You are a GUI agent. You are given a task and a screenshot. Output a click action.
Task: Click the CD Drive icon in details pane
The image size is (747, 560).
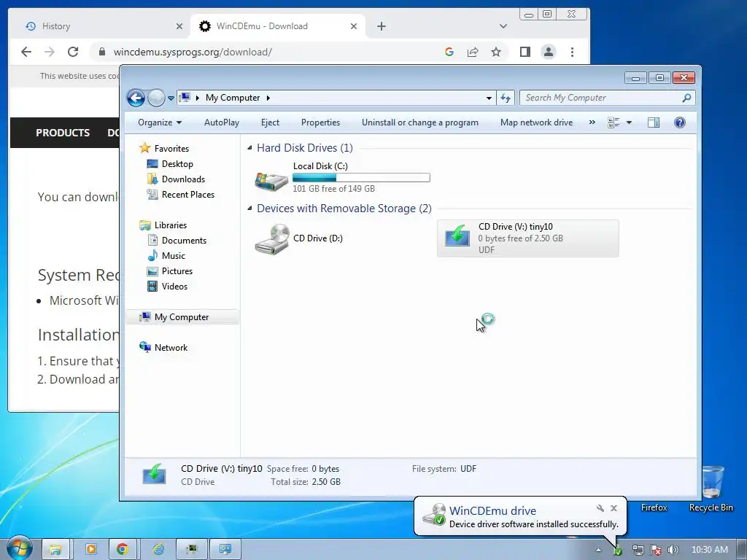(x=155, y=474)
